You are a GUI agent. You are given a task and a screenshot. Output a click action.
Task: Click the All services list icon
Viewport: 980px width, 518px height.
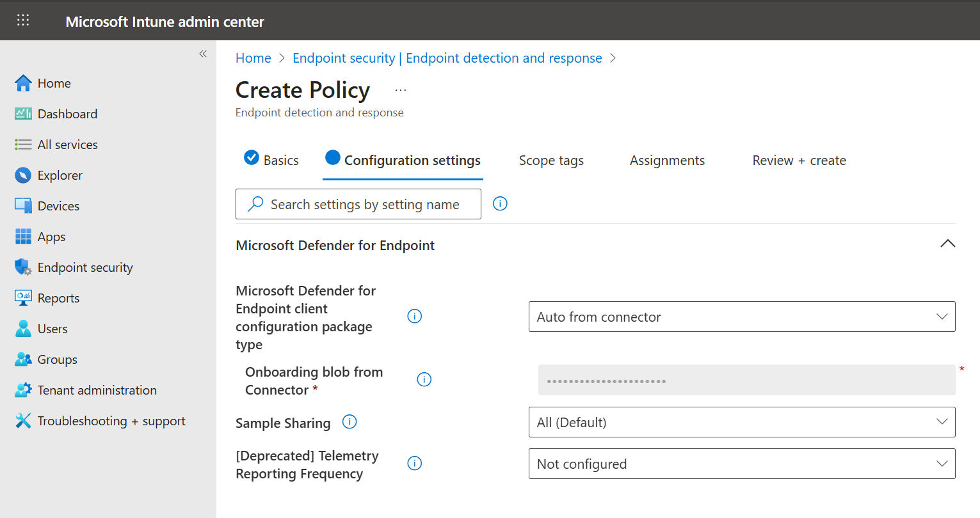23,145
